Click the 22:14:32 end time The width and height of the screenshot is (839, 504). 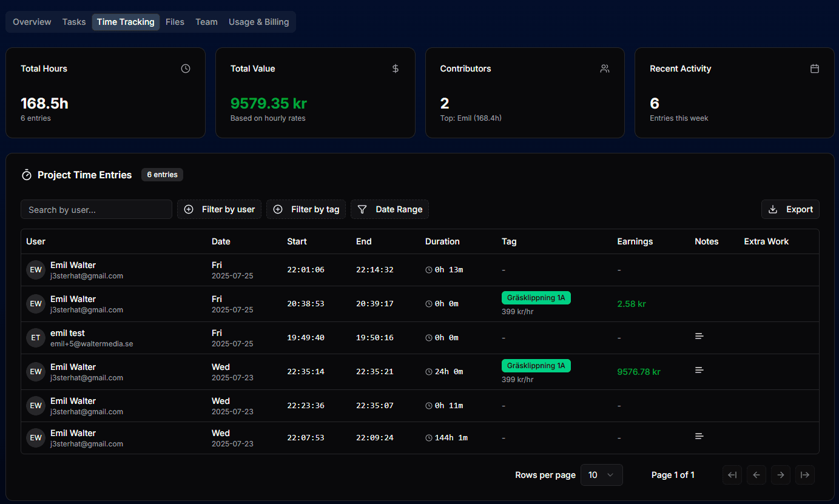tap(375, 270)
